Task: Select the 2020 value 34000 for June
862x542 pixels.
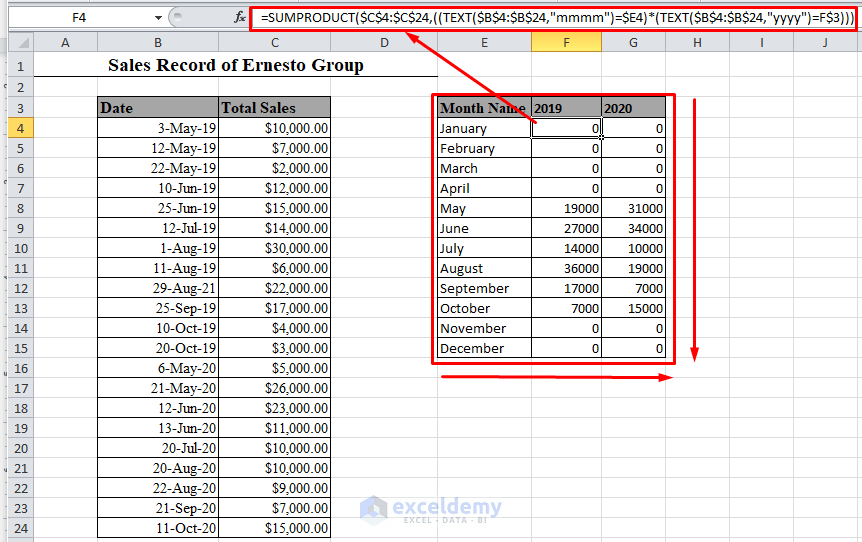Action: [633, 228]
